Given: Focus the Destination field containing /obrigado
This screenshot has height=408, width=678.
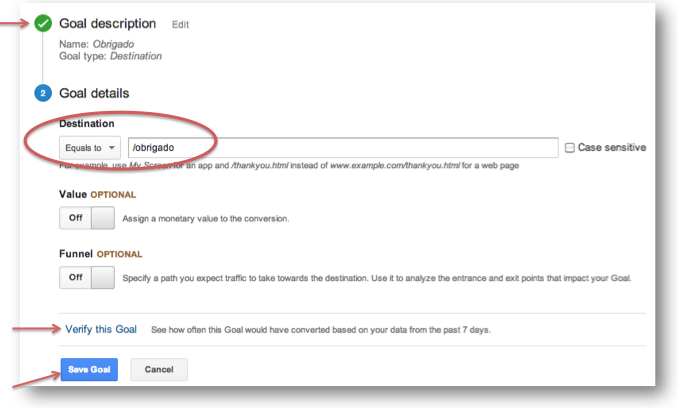Looking at the screenshot, I should coord(341,148).
